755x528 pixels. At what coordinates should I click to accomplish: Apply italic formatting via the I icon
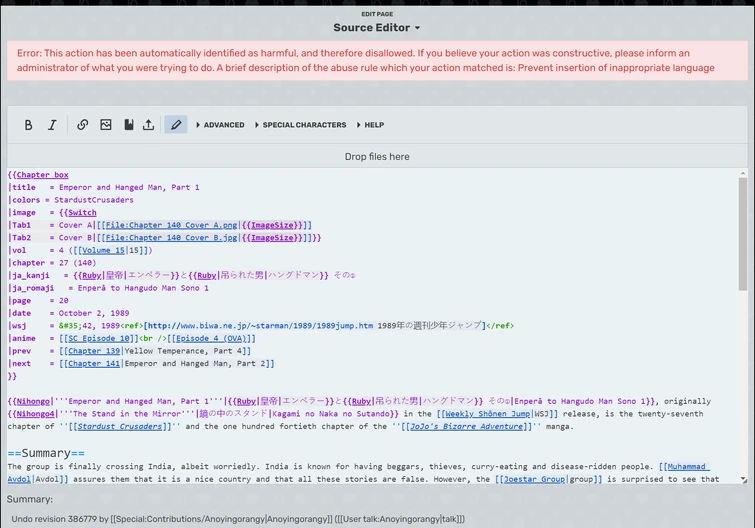pyautogui.click(x=52, y=125)
